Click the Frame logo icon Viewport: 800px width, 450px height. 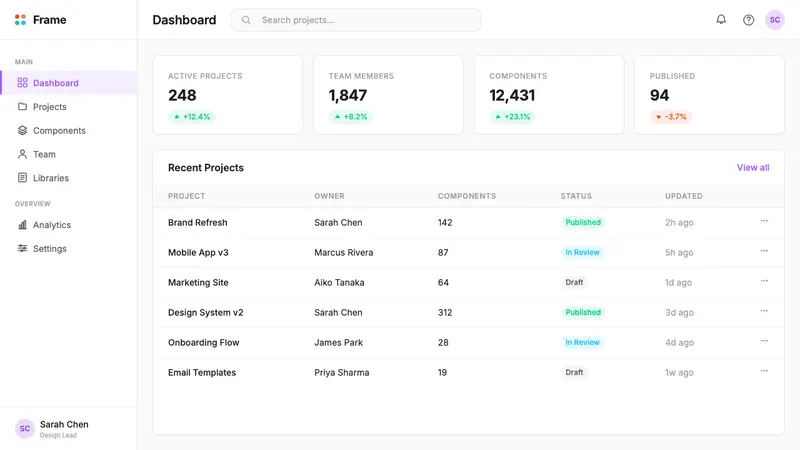click(20, 20)
